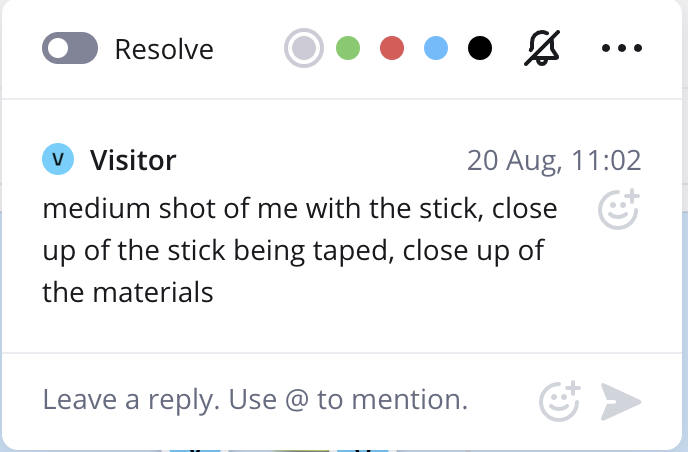Toggle the muted bell notification icon

(543, 48)
